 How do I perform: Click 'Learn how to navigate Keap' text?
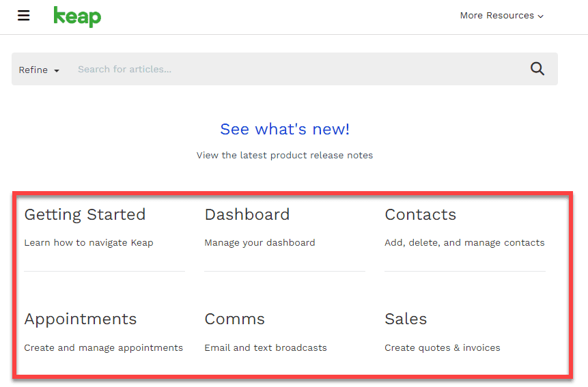pyautogui.click(x=89, y=243)
